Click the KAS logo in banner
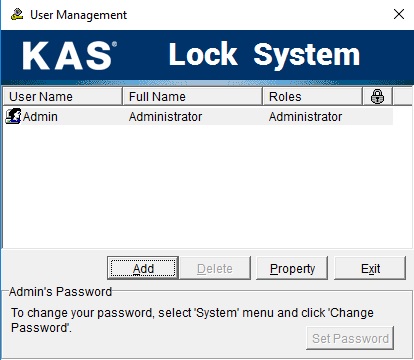The height and width of the screenshot is (360, 414). [x=70, y=56]
